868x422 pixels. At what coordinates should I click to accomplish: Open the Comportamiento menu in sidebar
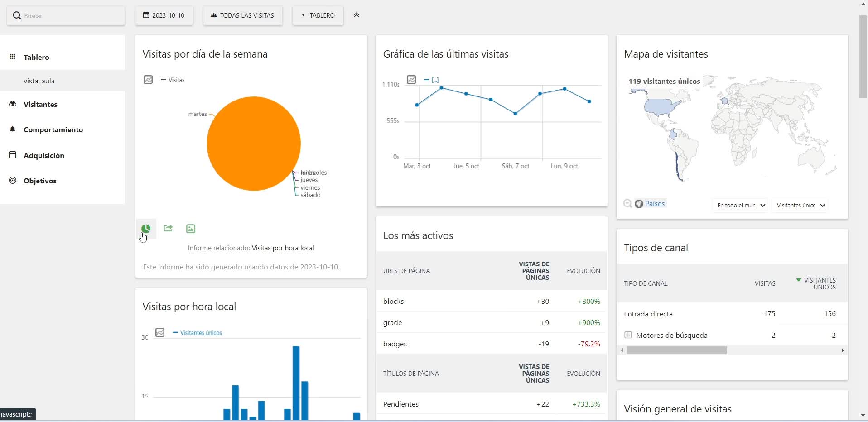pyautogui.click(x=53, y=129)
